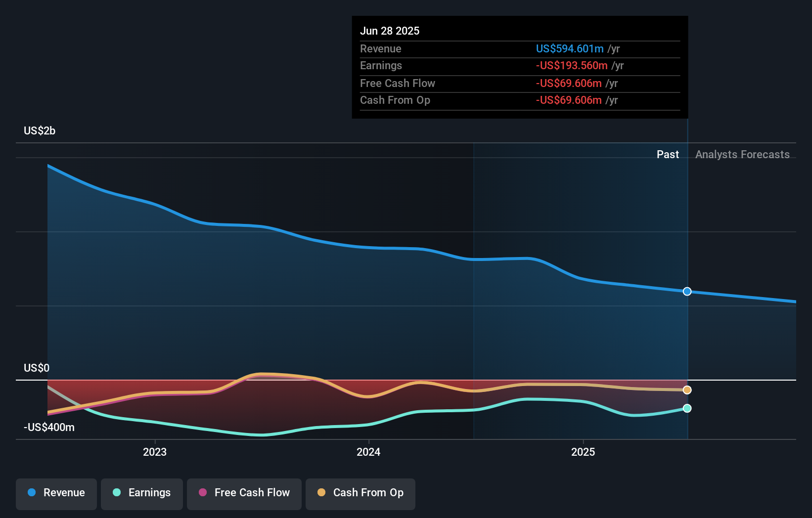Click the -US$400m y-axis label

coord(49,427)
